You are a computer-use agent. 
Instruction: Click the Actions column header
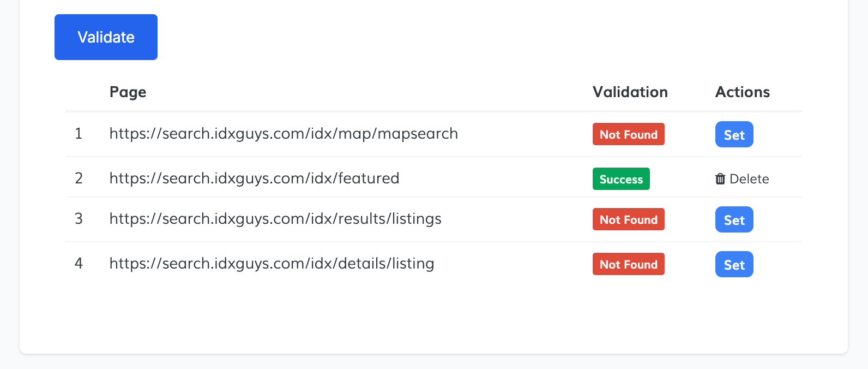742,92
